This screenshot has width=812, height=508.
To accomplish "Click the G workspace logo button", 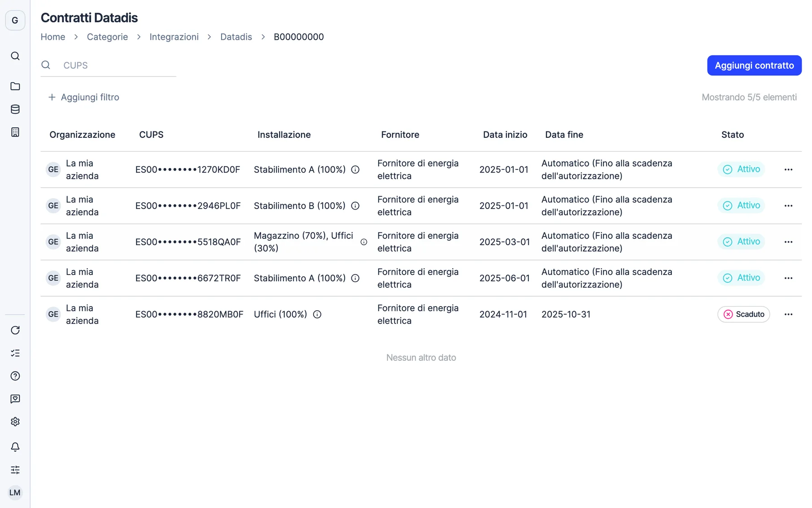I will pos(15,20).
